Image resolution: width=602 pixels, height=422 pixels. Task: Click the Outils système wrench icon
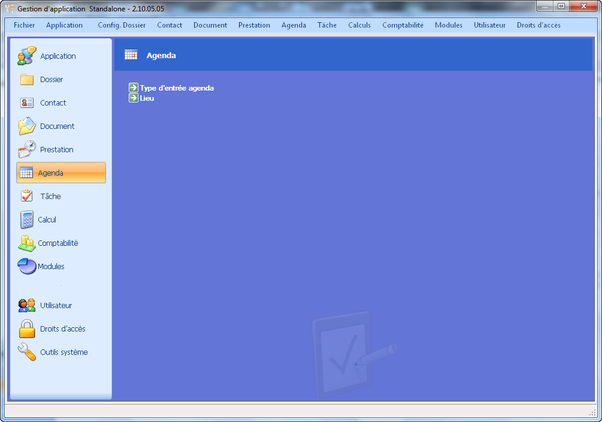pyautogui.click(x=27, y=352)
